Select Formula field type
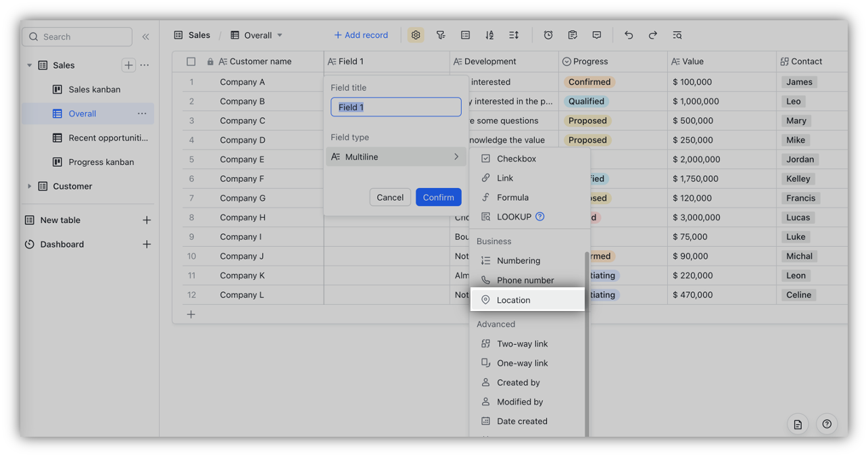 pos(529,197)
